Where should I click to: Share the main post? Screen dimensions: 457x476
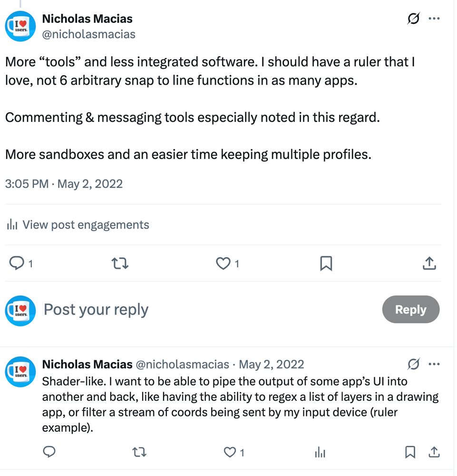point(429,263)
